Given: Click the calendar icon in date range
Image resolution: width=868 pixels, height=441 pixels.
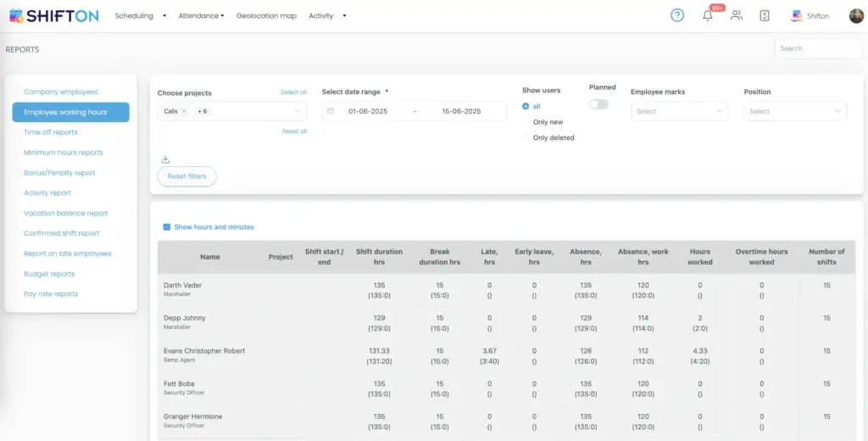Looking at the screenshot, I should coord(331,111).
